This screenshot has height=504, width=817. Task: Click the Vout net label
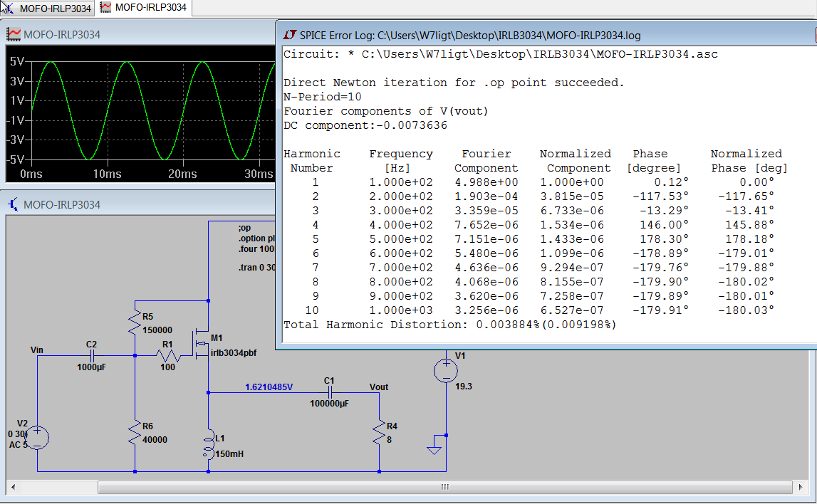(x=379, y=387)
